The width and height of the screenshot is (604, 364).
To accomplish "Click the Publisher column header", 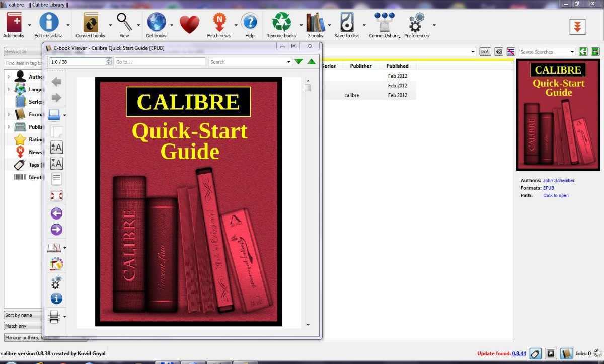I will tap(361, 66).
